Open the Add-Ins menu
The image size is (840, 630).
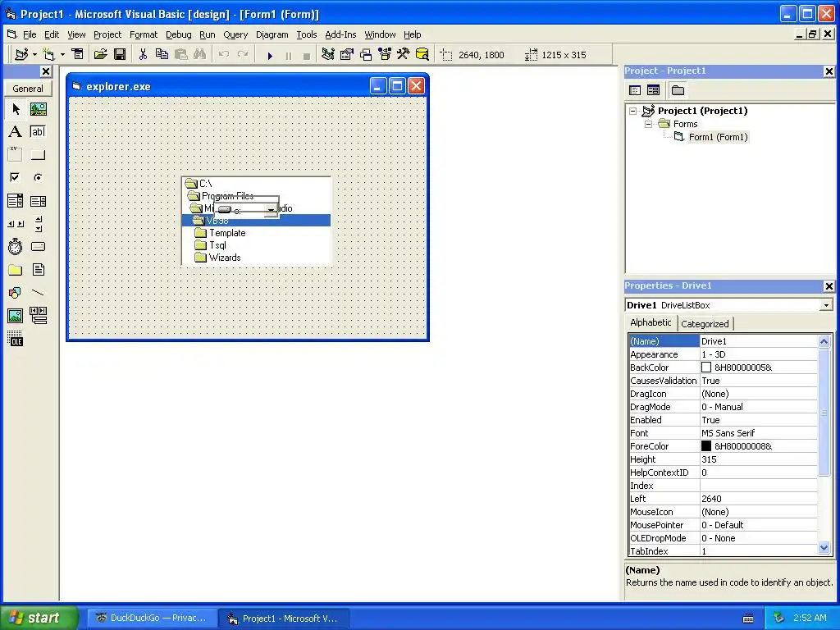pyautogui.click(x=340, y=34)
